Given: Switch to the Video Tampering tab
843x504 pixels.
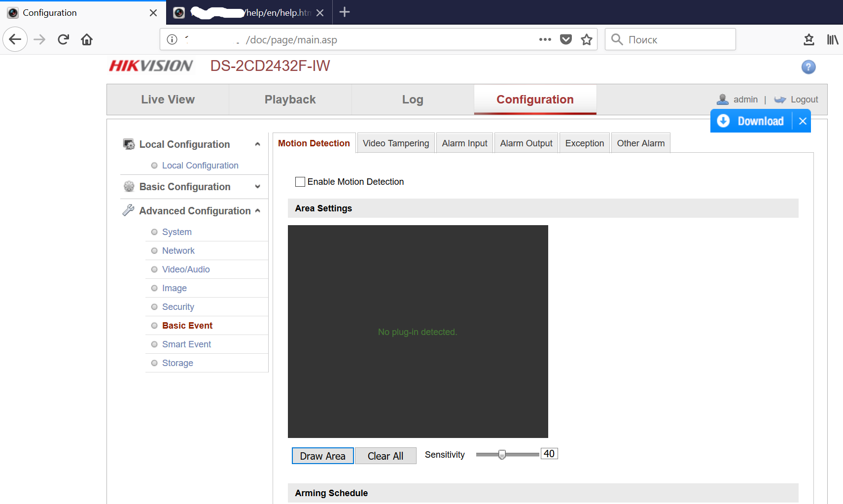Looking at the screenshot, I should tap(396, 143).
